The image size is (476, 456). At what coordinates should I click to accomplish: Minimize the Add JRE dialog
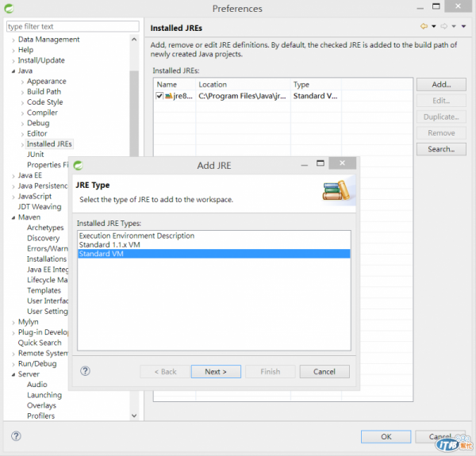(305, 165)
